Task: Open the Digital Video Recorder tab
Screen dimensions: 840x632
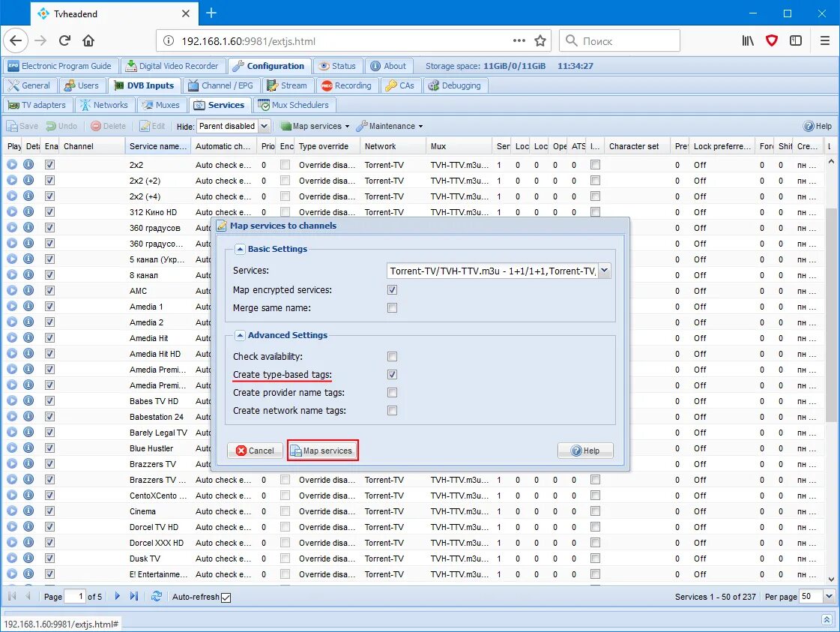Action: click(x=173, y=65)
